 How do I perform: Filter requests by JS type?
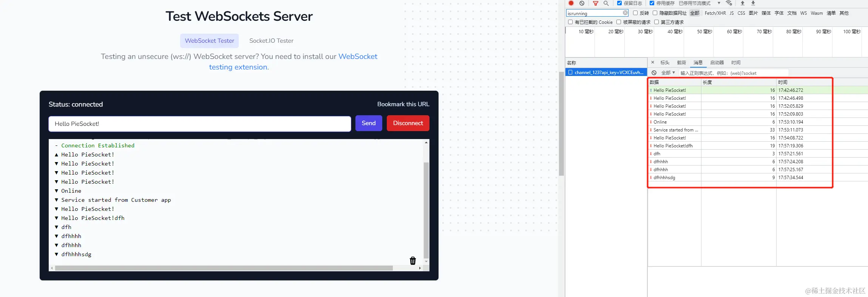pyautogui.click(x=732, y=13)
